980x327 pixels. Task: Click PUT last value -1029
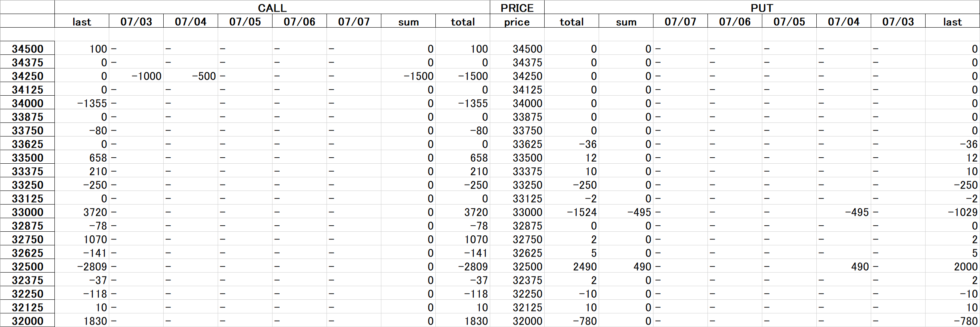pyautogui.click(x=952, y=212)
